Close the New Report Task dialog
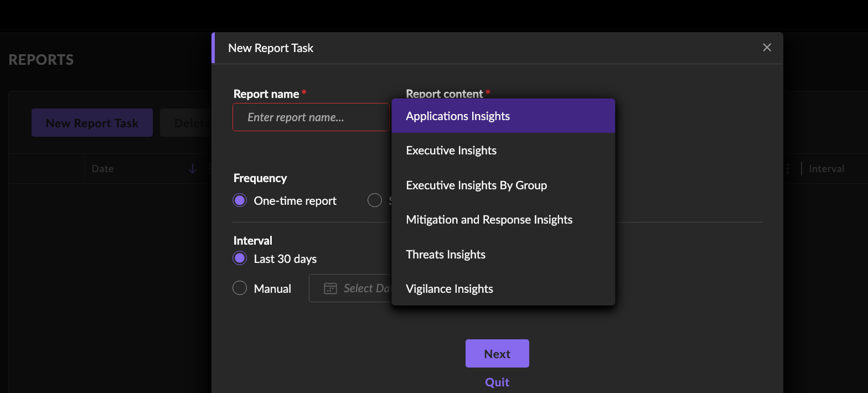868x393 pixels. click(x=767, y=48)
